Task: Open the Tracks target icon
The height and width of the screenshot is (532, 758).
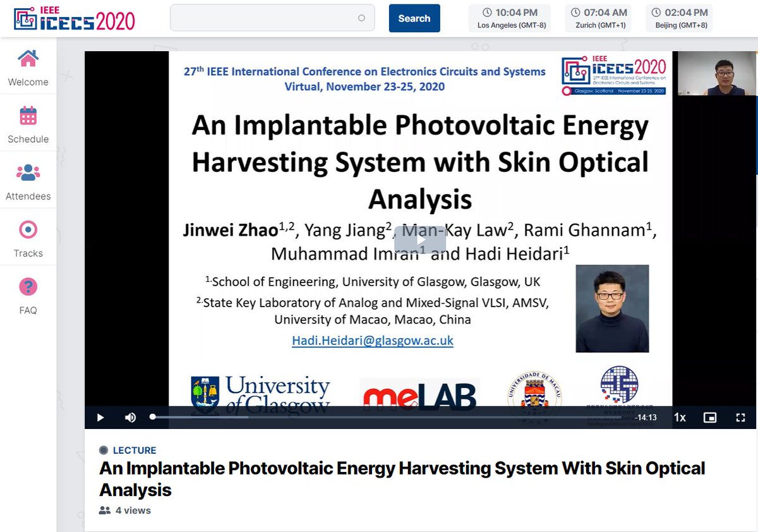Action: (28, 229)
